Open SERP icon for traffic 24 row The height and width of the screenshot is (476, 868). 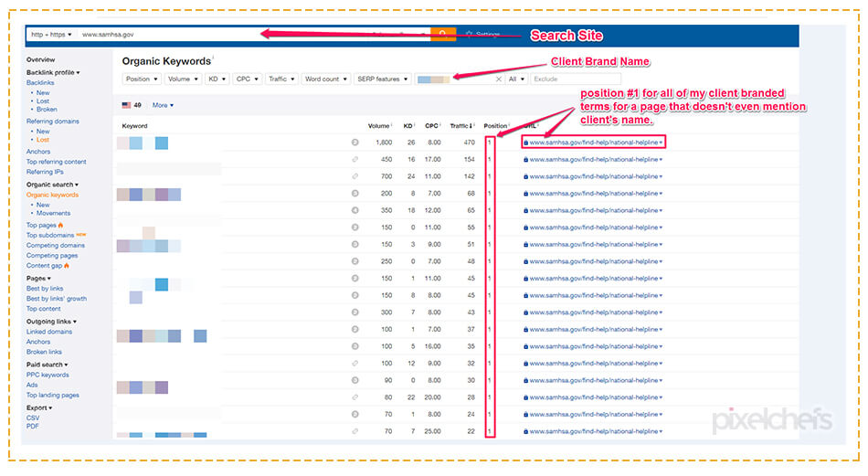click(x=355, y=414)
